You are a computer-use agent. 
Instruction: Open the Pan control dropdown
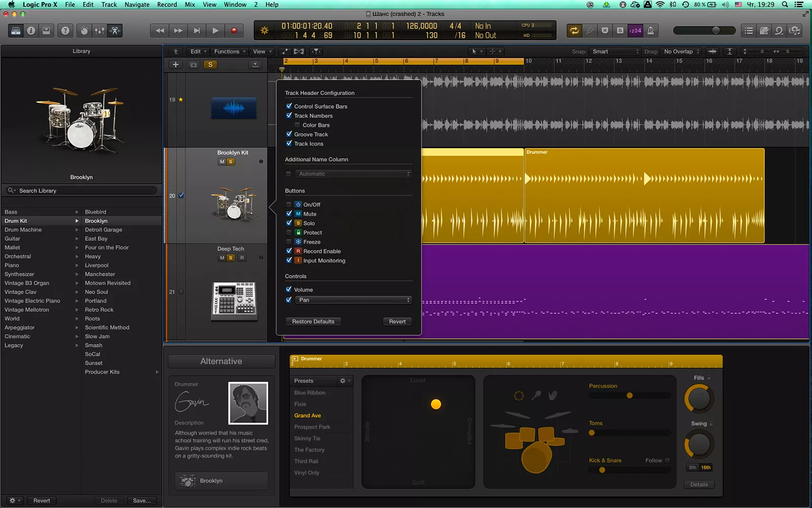pyautogui.click(x=353, y=300)
